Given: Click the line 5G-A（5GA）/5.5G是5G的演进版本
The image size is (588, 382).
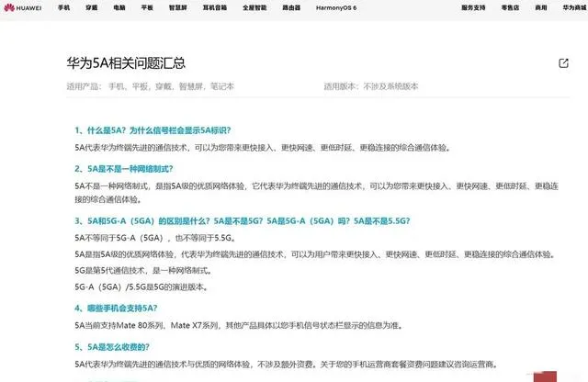Looking at the screenshot, I should [141, 287].
